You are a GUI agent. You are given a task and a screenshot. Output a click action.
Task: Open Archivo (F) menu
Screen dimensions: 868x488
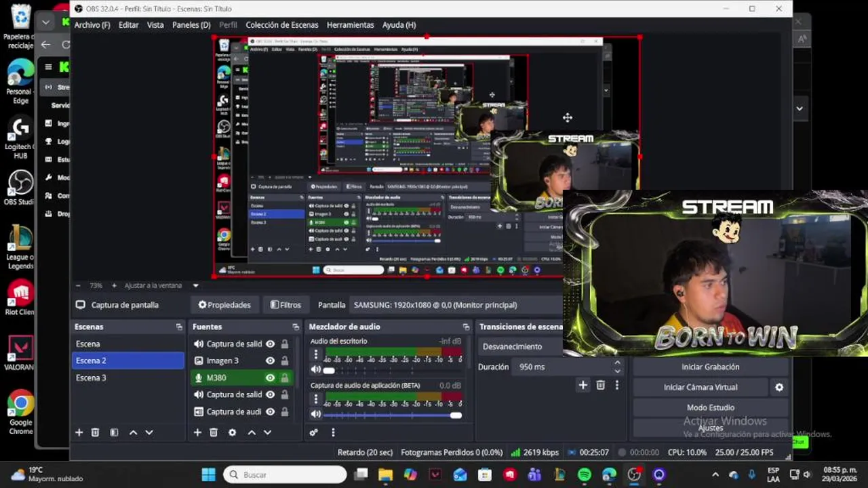tap(92, 25)
